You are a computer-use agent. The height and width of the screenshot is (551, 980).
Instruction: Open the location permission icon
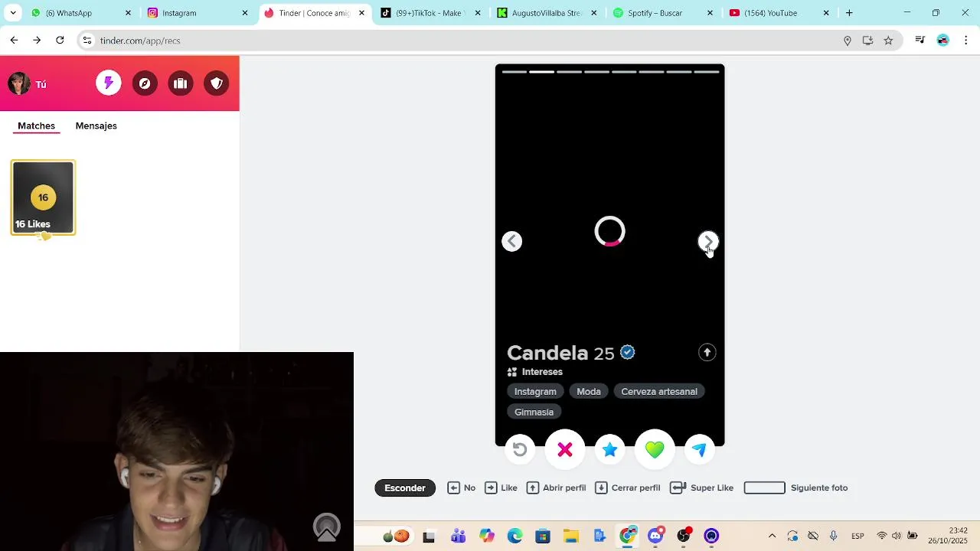(x=848, y=41)
